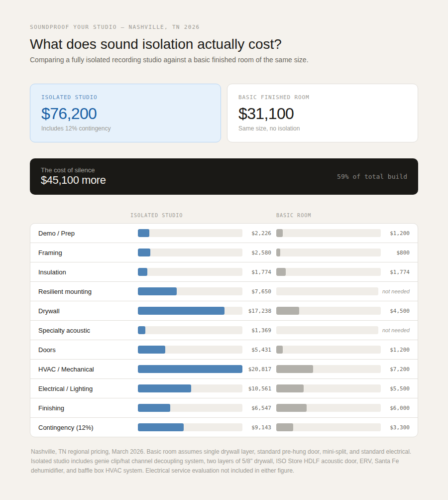
Task: Select the Framing row label
Action: tap(50, 252)
